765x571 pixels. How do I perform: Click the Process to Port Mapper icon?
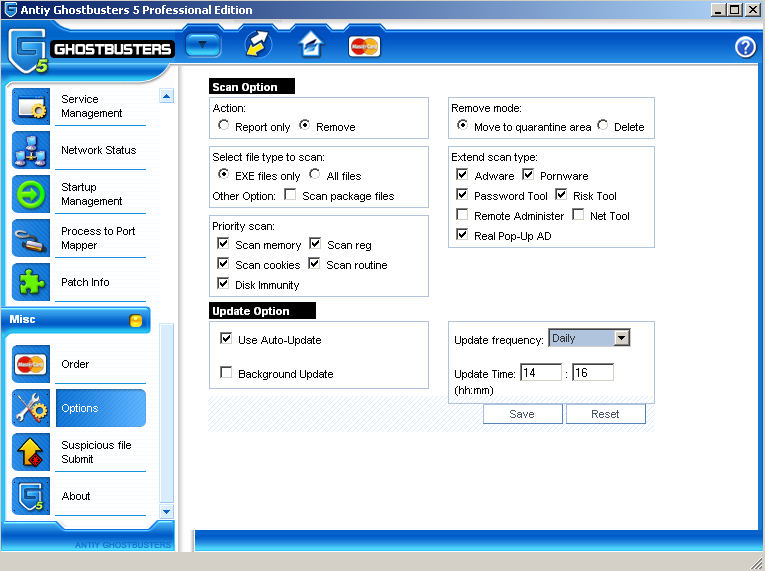(x=31, y=238)
